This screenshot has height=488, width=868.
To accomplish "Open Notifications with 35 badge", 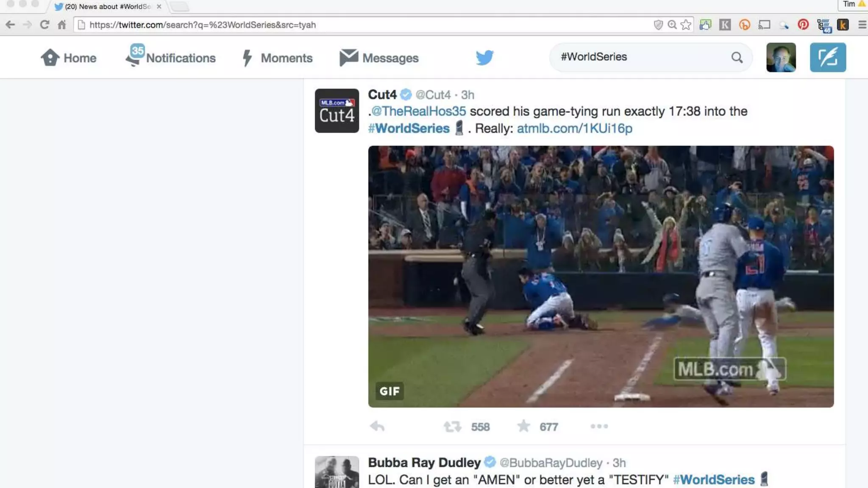I will [171, 58].
